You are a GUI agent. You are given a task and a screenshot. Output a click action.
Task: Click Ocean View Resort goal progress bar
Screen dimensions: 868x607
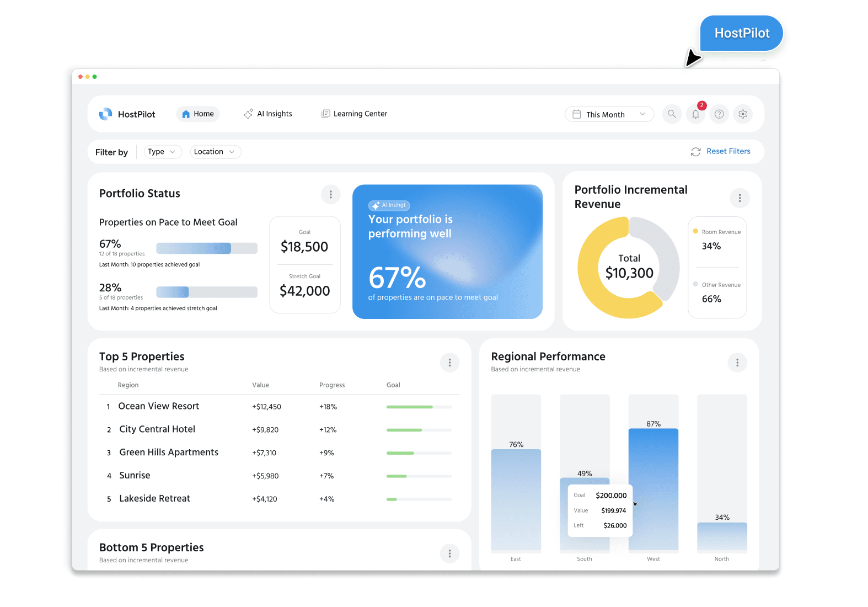click(x=419, y=407)
